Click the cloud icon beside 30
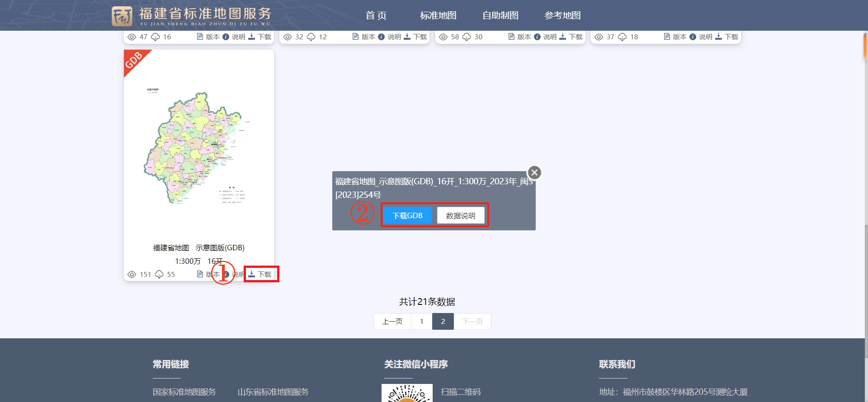Screen dimensions: 868x402 tap(467, 37)
